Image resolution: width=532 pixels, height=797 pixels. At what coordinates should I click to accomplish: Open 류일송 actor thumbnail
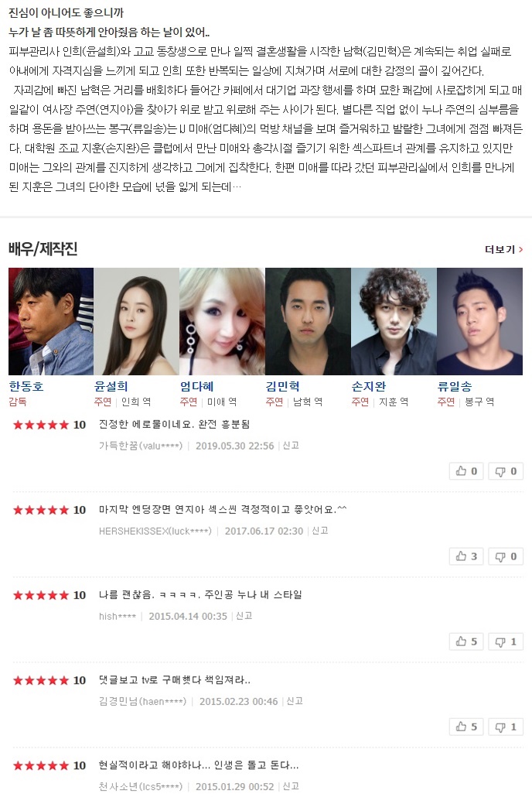(479, 321)
